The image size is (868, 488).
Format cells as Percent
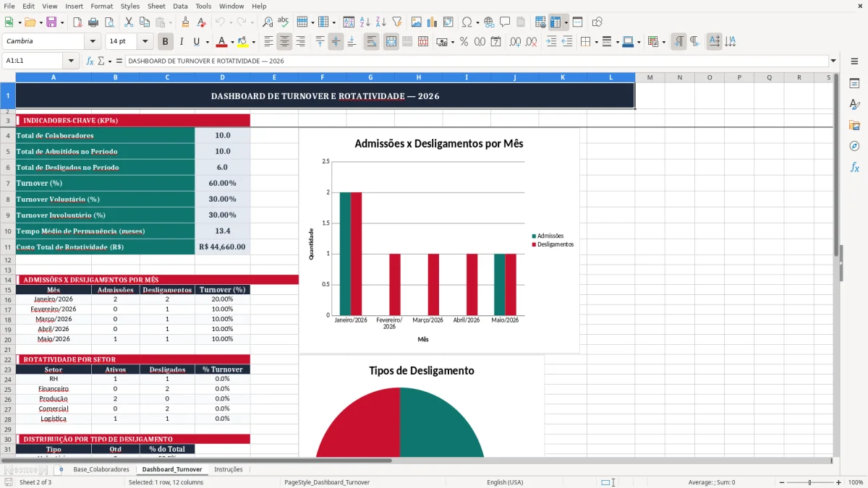(464, 42)
